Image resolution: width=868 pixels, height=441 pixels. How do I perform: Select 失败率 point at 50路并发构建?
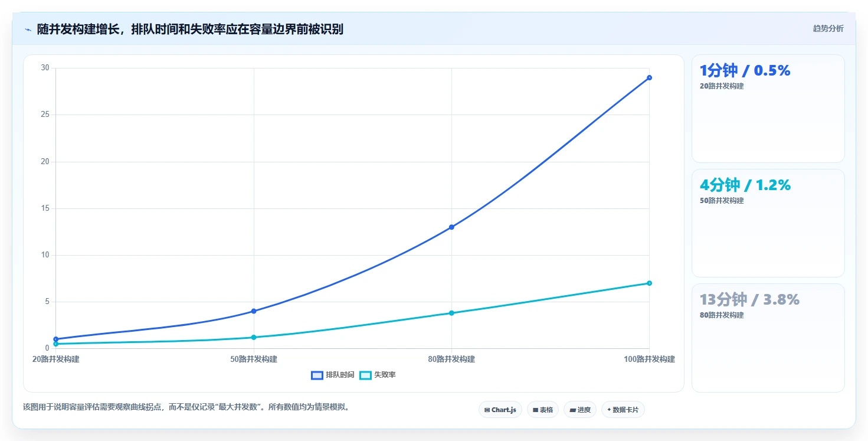pyautogui.click(x=254, y=337)
